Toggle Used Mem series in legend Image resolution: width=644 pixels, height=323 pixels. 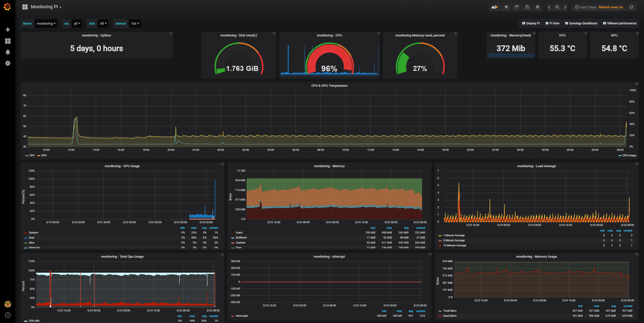pyautogui.click(x=450, y=316)
